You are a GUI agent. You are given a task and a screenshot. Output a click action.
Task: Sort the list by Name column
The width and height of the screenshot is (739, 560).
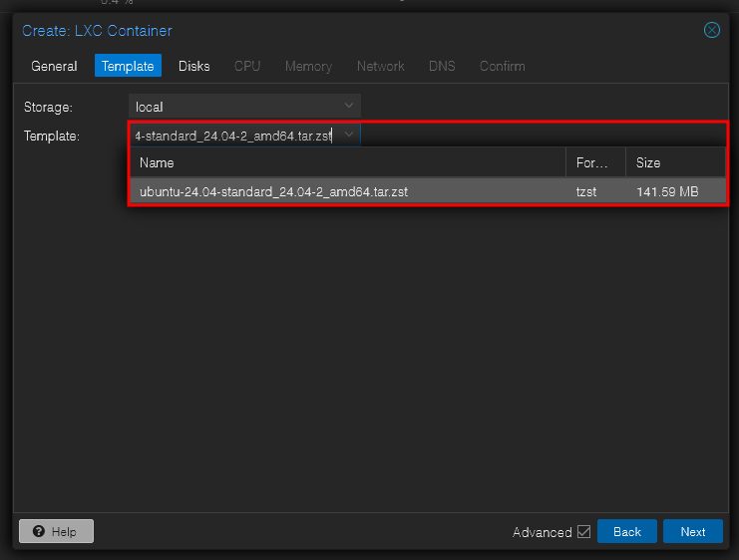[348, 163]
